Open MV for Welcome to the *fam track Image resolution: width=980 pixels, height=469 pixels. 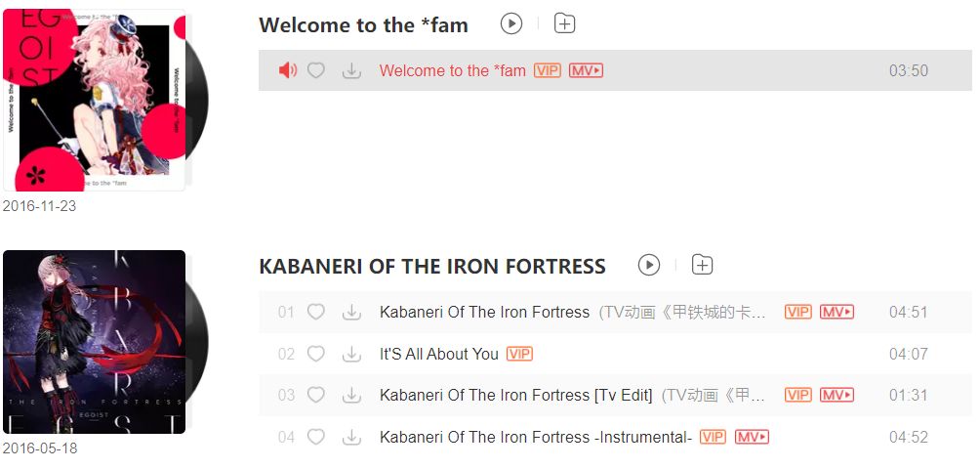[x=586, y=70]
